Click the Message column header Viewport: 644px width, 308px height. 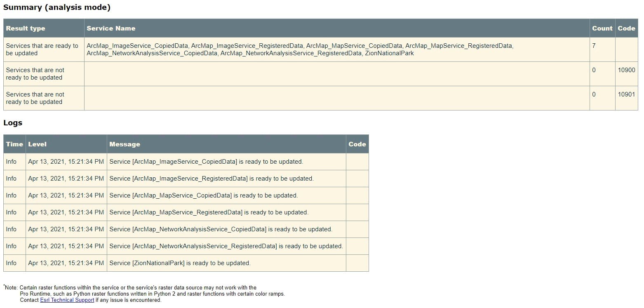[125, 144]
